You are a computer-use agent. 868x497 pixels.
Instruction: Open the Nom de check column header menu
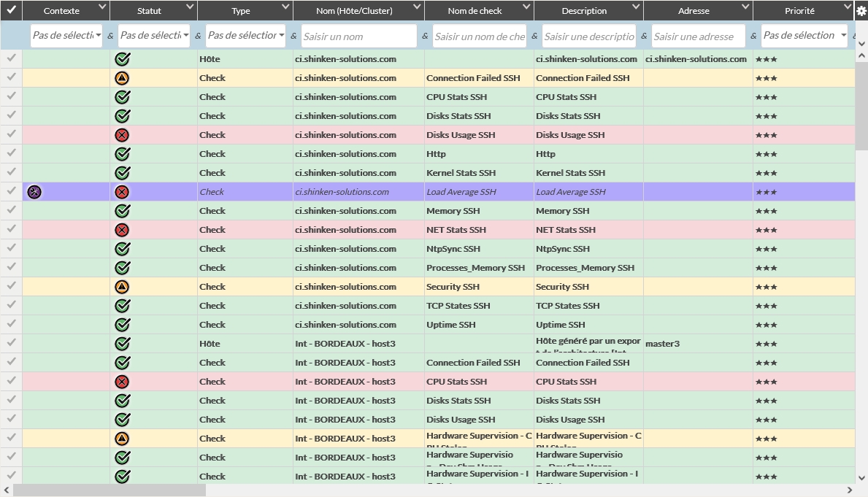526,7
